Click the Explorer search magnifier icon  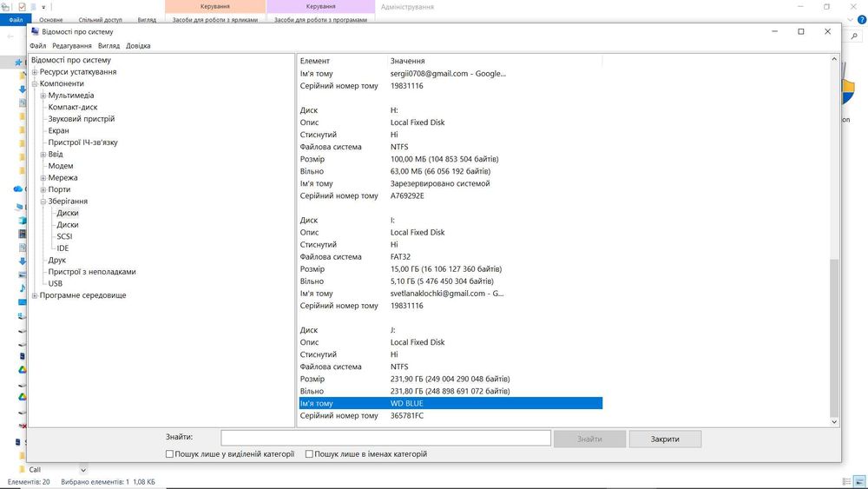coord(854,36)
